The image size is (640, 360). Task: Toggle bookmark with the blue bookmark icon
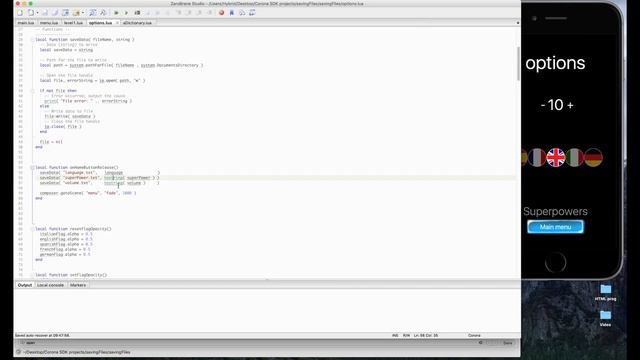[231, 13]
